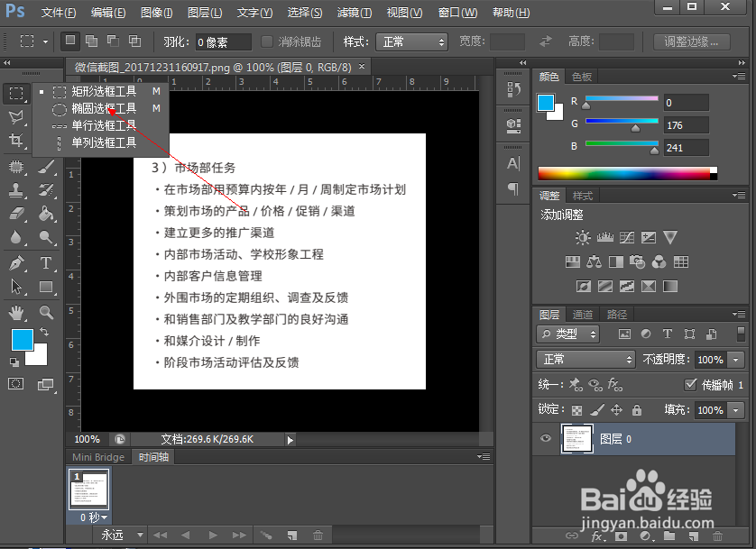Switch to the 通道 tab
The width and height of the screenshot is (756, 549).
[x=582, y=315]
